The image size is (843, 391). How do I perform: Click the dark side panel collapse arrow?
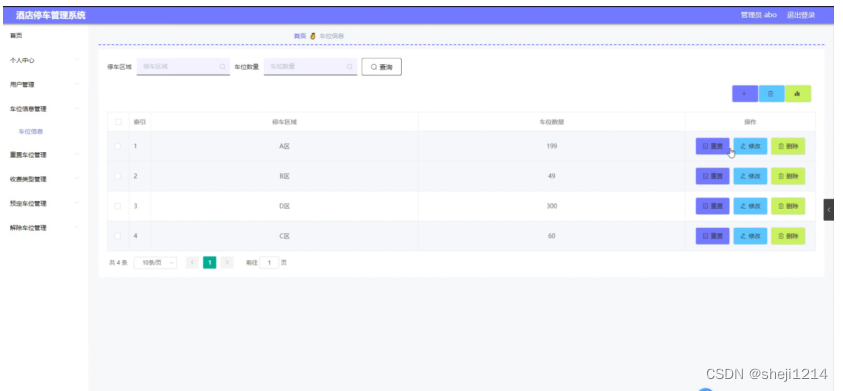pos(828,210)
